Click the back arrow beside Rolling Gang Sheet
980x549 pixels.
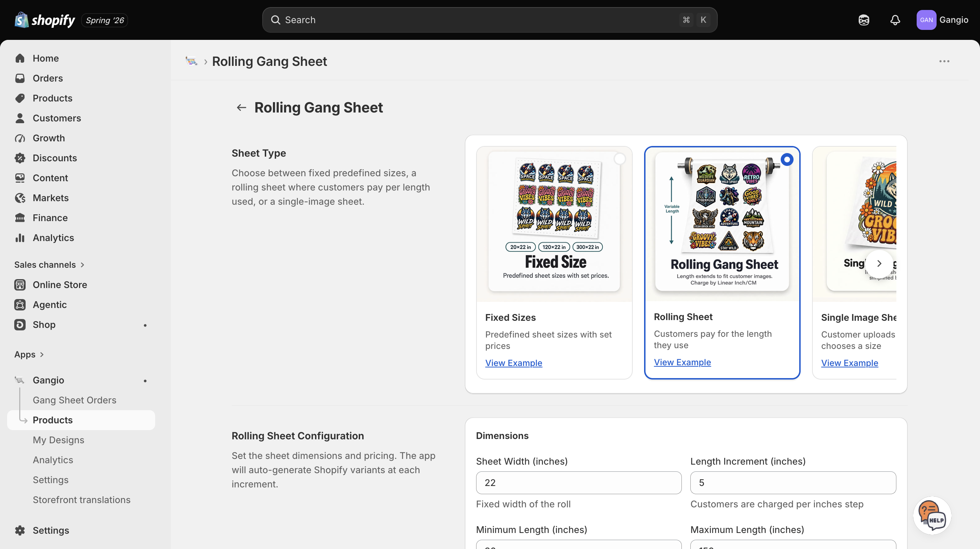pos(241,108)
